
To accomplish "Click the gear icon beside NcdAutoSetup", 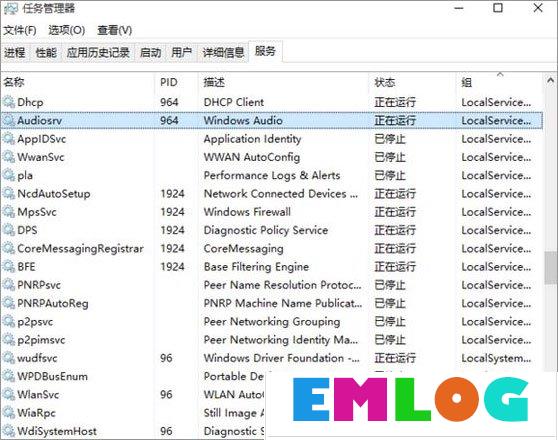I will 9,194.
